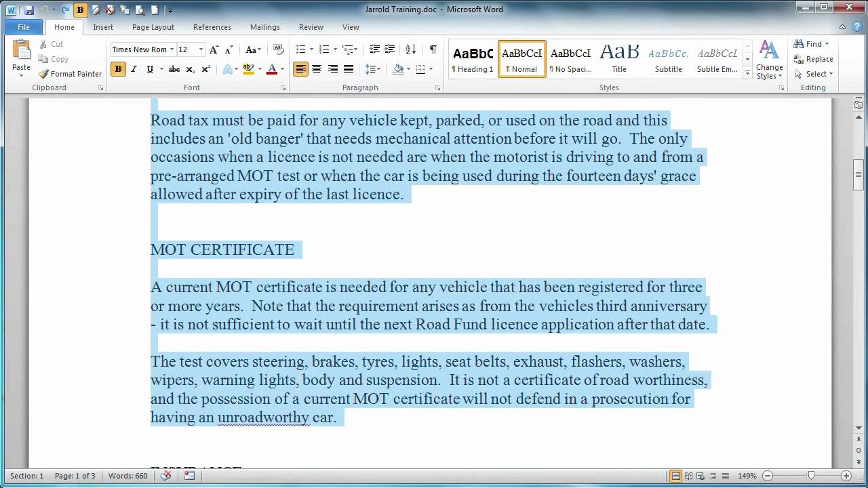This screenshot has width=868, height=488.
Task: Toggle Italic formatting on the selection
Action: (x=134, y=69)
